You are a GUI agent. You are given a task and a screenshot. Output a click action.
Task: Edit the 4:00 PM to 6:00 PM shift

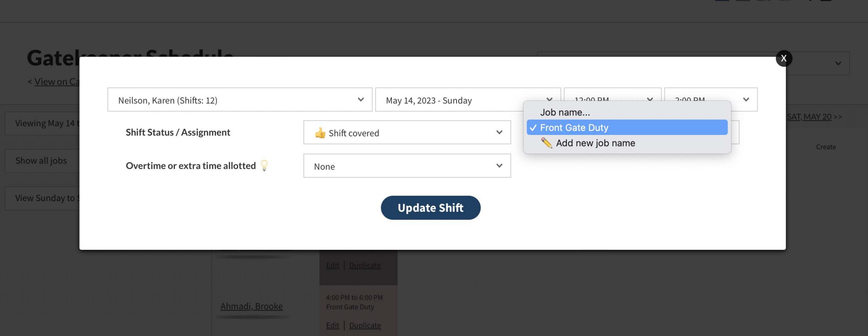pyautogui.click(x=332, y=325)
